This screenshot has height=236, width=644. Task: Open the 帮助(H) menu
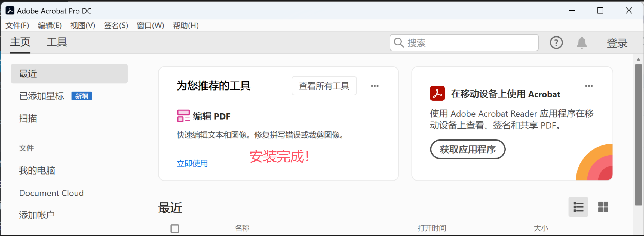[x=186, y=26]
